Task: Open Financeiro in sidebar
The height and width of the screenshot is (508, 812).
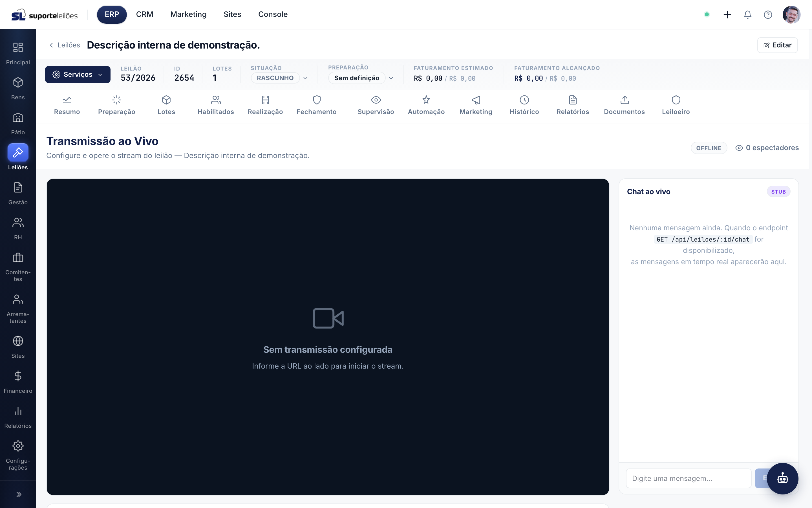Action: 18,382
